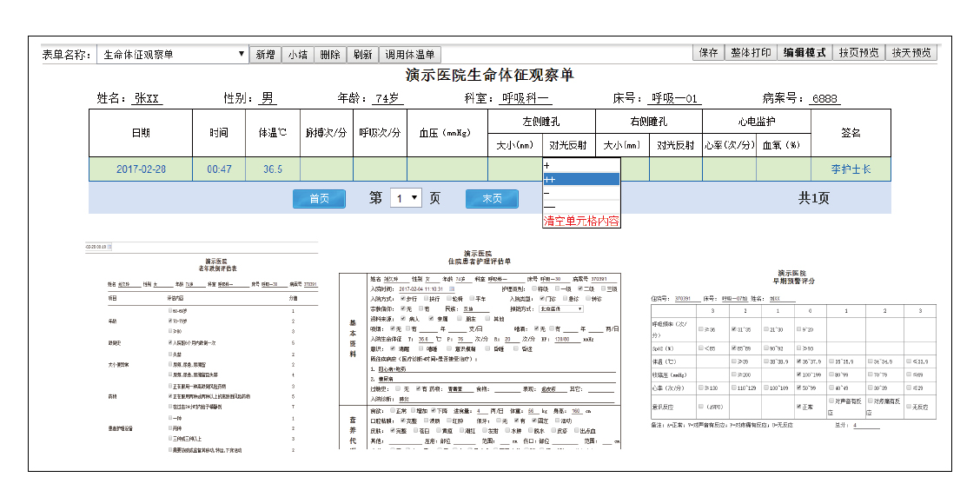Click the 李护士长 signature cell
980x497 pixels.
click(x=851, y=169)
